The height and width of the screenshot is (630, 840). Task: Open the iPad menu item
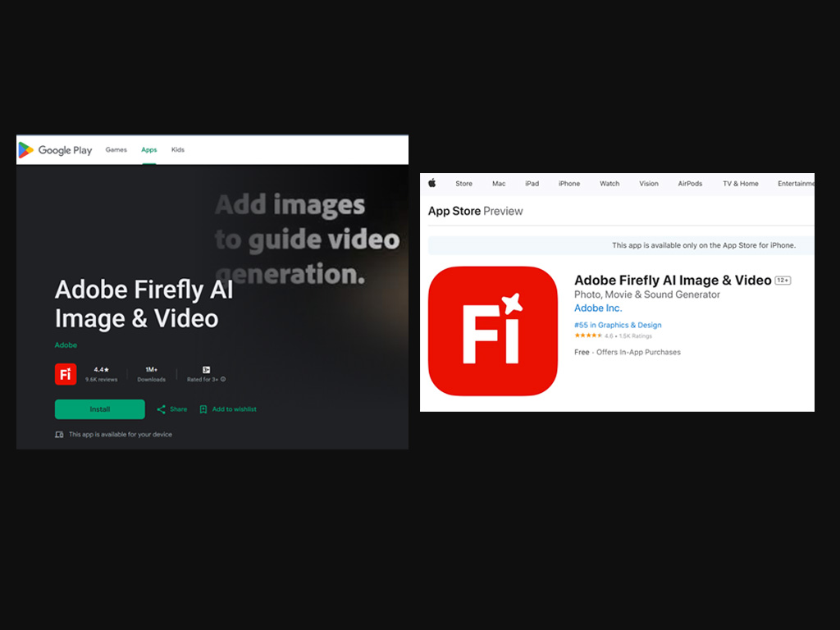532,183
